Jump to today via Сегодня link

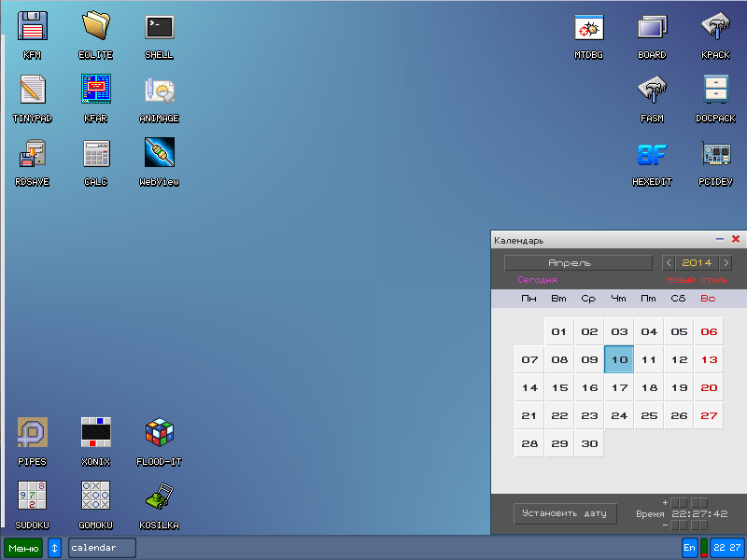(537, 280)
